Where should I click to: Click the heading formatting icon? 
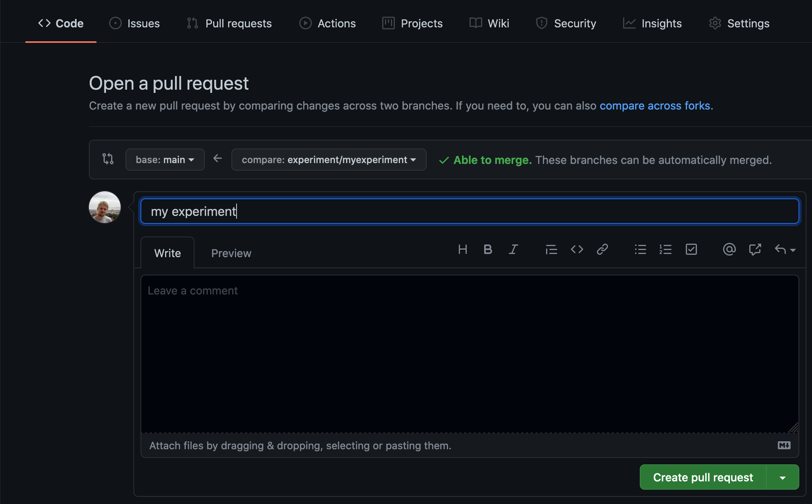pos(462,250)
